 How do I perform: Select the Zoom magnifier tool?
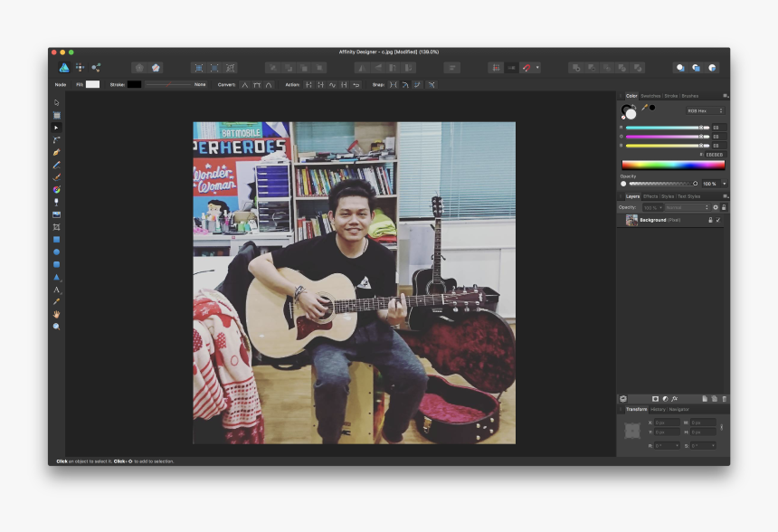click(x=56, y=326)
